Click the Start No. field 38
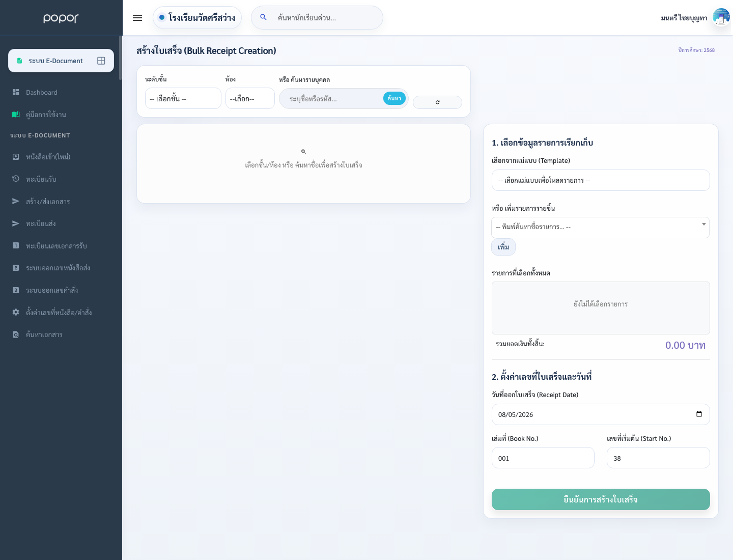The image size is (733, 560). [658, 458]
